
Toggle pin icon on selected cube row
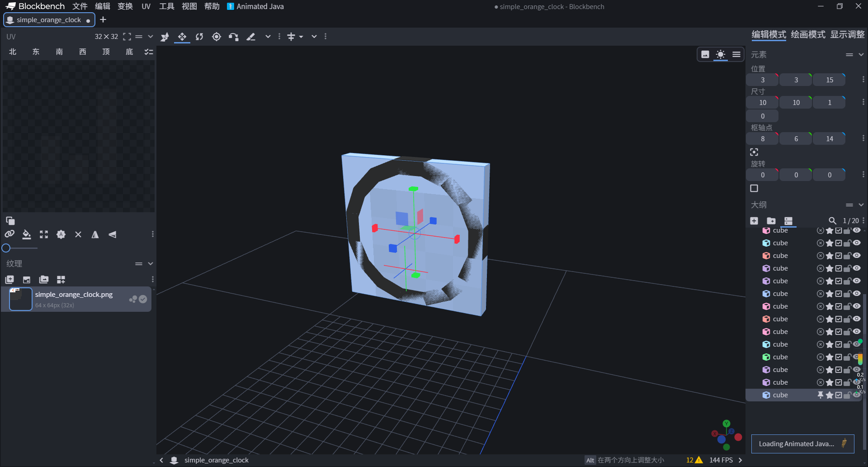pos(821,395)
